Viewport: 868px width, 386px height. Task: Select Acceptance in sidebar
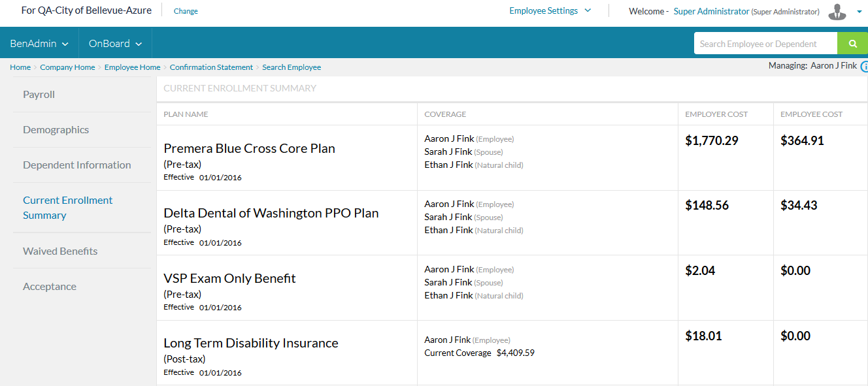tap(82, 286)
